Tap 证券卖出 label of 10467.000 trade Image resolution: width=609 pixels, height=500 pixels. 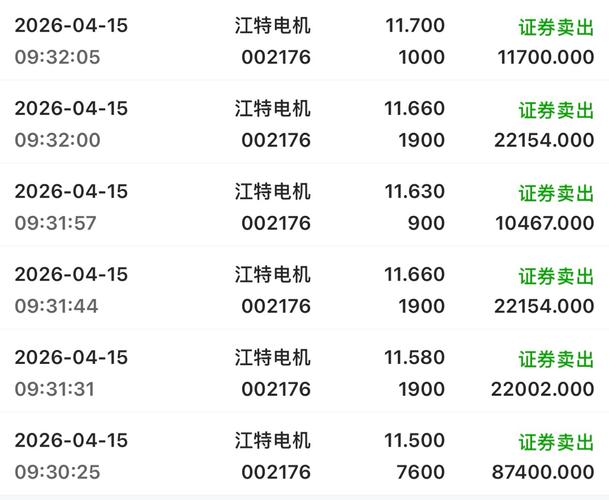click(556, 193)
